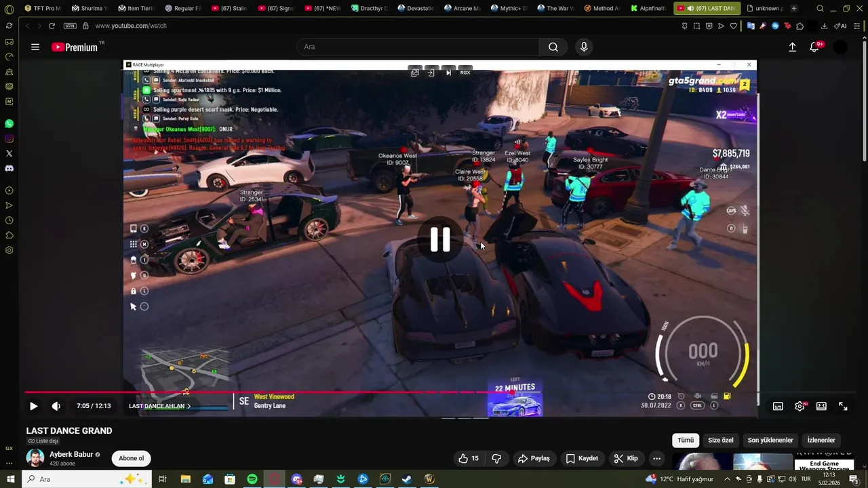This screenshot has width=868, height=488.
Task: Open Steam from the taskbar
Action: [x=407, y=479]
